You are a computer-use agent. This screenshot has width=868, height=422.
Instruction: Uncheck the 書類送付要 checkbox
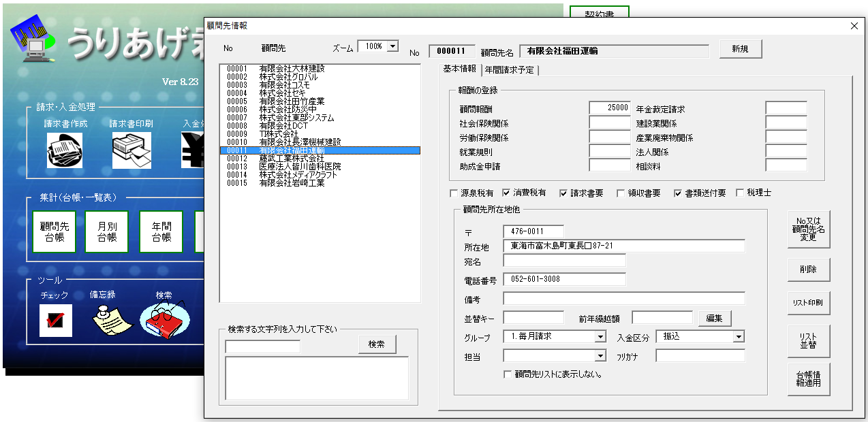click(678, 193)
